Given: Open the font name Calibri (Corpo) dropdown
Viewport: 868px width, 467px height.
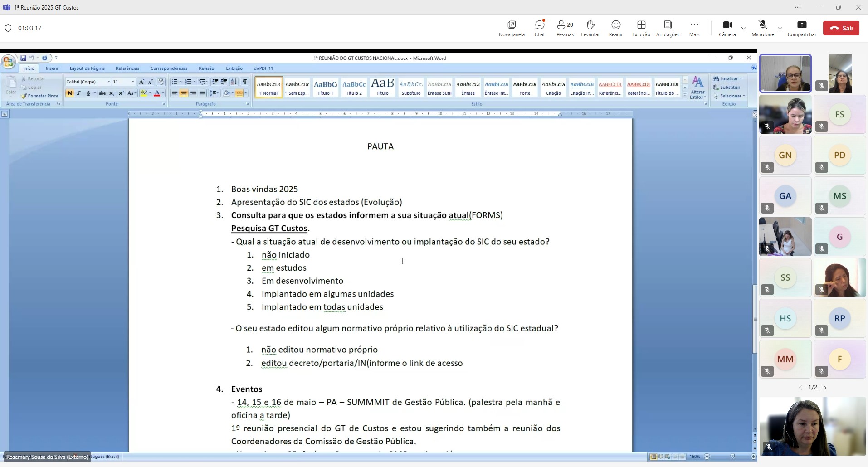Looking at the screenshot, I should click(109, 82).
